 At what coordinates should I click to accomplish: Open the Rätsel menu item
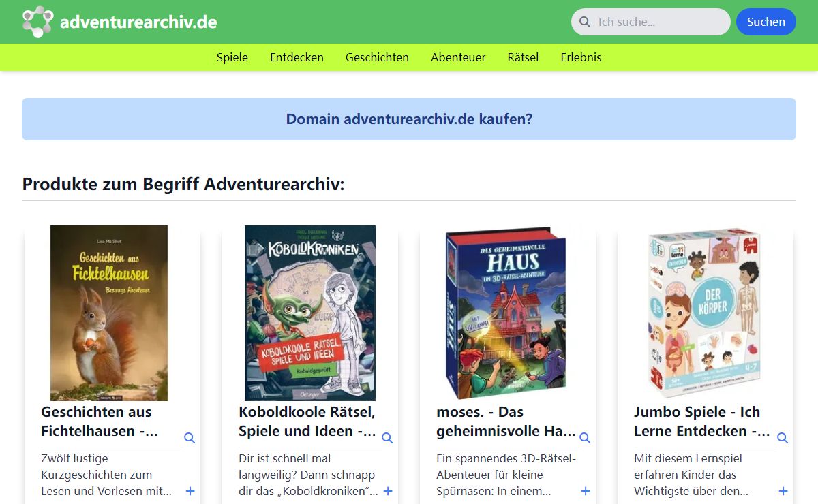[523, 57]
